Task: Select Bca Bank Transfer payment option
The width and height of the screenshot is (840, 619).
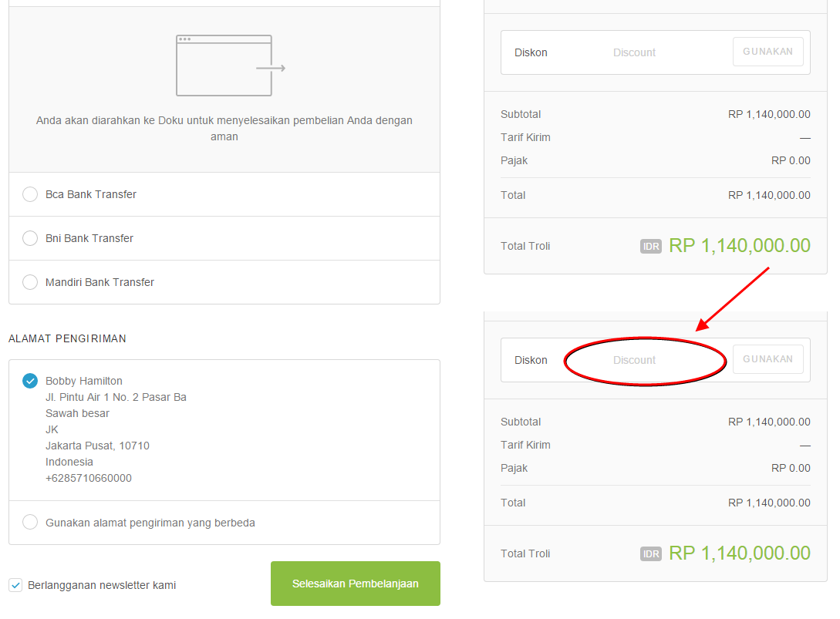Action: [x=30, y=193]
